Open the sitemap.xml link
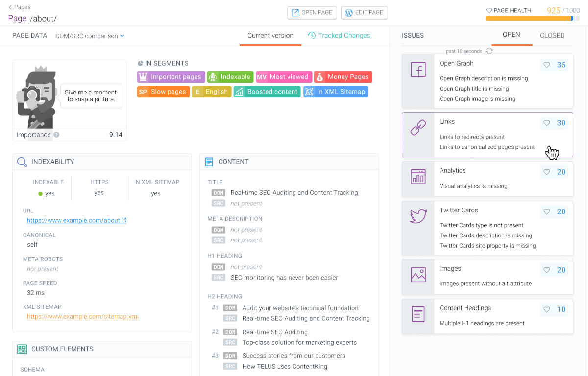The height and width of the screenshot is (376, 588). (83, 317)
